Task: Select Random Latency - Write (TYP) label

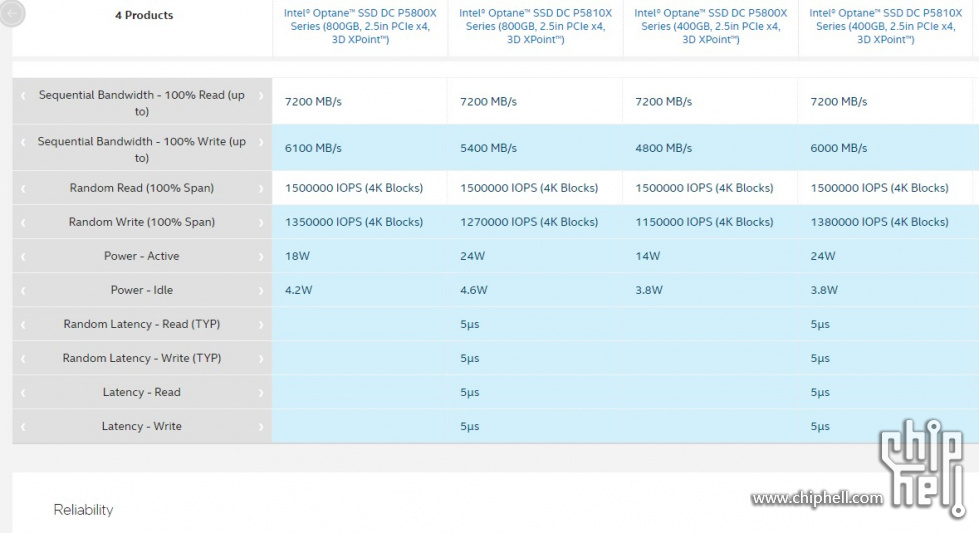Action: 142,358
